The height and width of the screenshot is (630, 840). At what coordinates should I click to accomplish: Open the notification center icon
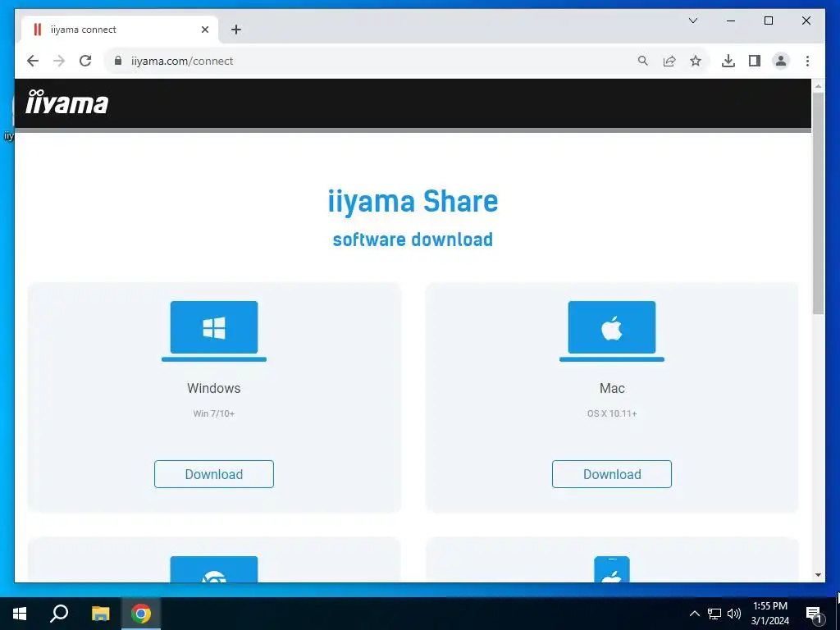point(814,614)
